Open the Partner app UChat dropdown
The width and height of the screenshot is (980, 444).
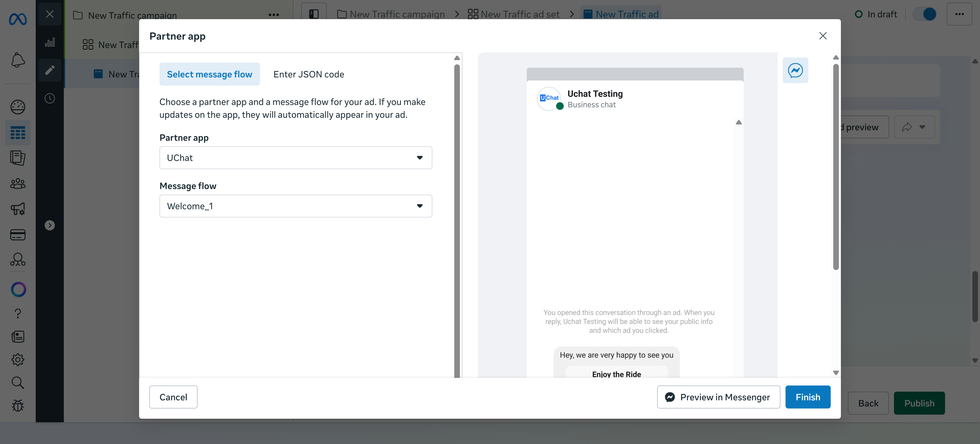[296, 158]
